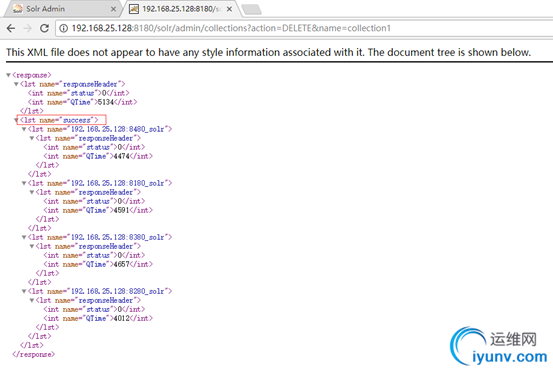Close the Solr Admin tab
The height and width of the screenshot is (373, 553).
[113, 9]
